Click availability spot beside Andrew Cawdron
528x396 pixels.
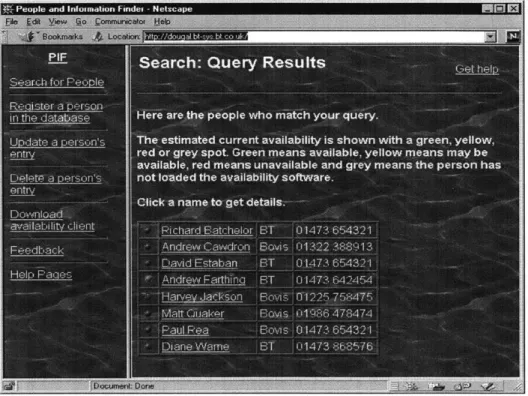coord(147,246)
